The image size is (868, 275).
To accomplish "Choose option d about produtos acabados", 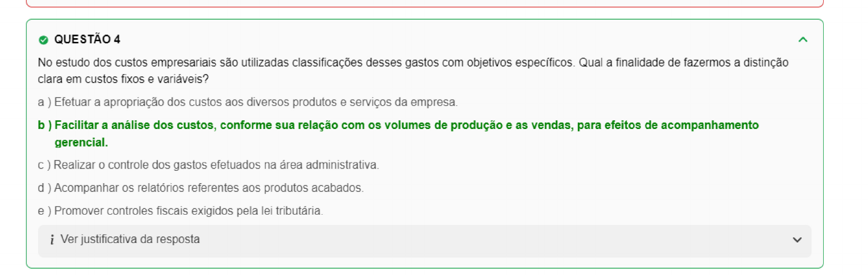I will click(x=209, y=188).
